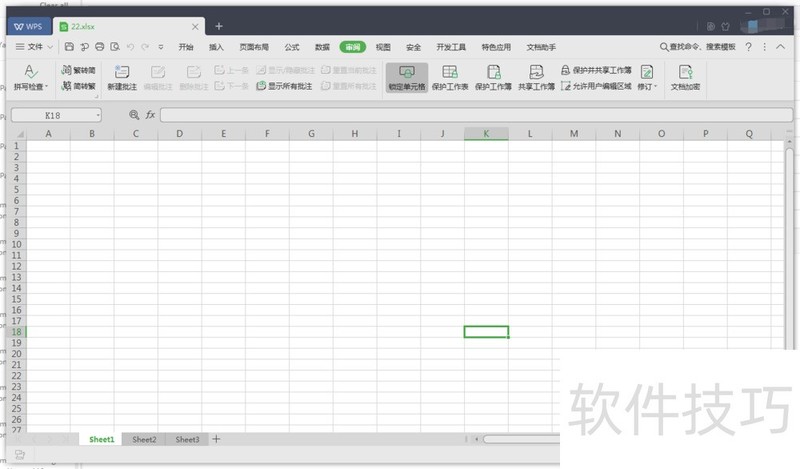Open Document Encryption (文档加密)
The width and height of the screenshot is (800, 469).
coord(685,77)
